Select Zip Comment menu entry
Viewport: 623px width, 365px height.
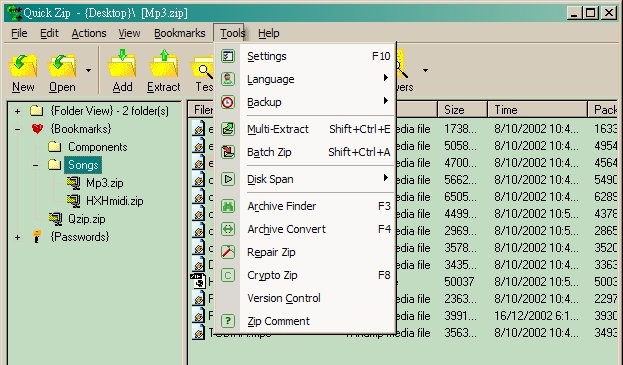[305, 321]
